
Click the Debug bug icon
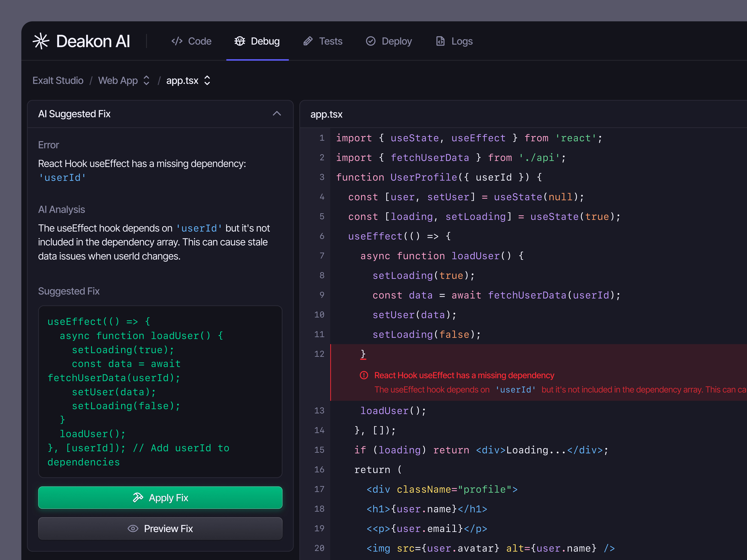(240, 41)
